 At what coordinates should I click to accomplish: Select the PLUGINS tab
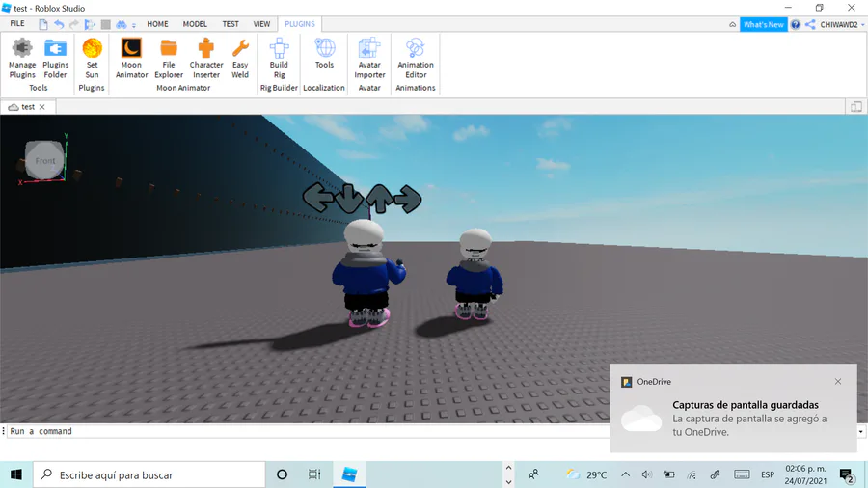click(300, 24)
